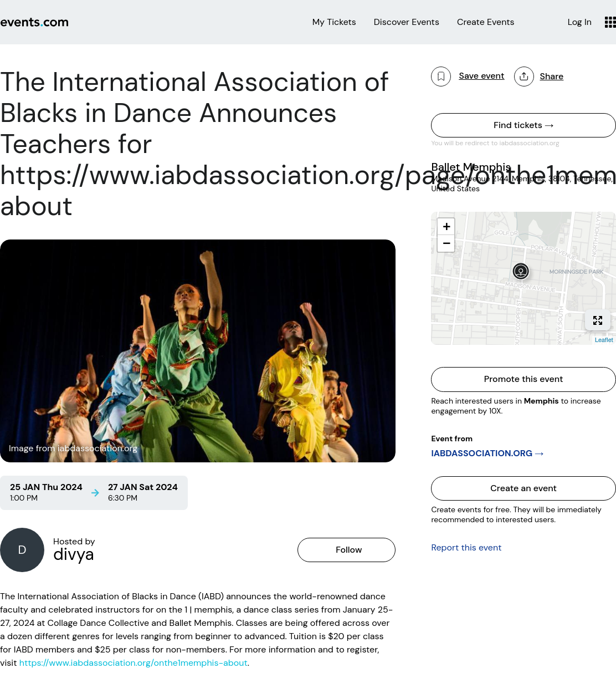Open the events.com home logo
616x678 pixels.
[34, 22]
